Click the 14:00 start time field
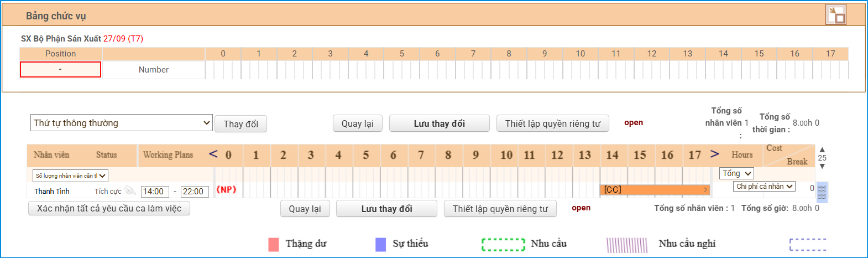868x258 pixels. tap(154, 192)
